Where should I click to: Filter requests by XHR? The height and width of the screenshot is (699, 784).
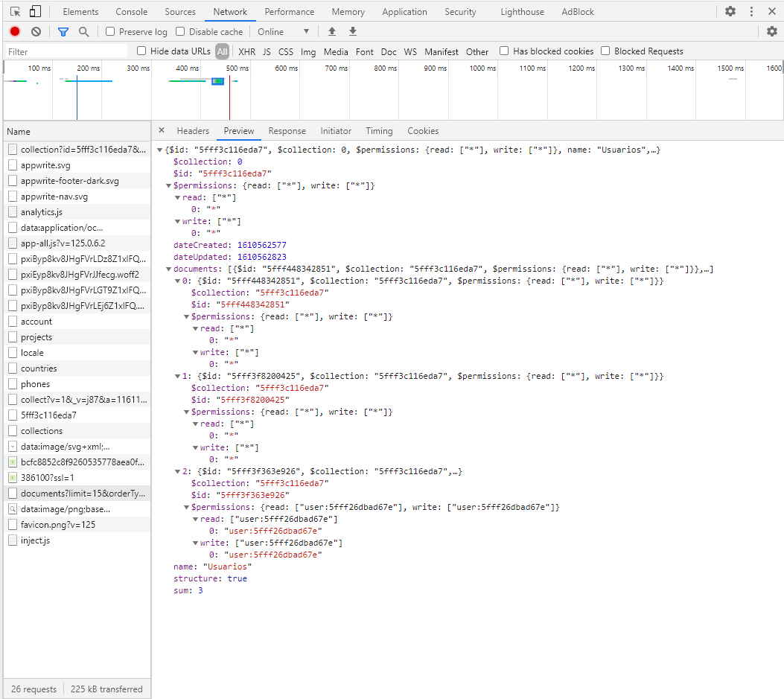click(x=246, y=51)
